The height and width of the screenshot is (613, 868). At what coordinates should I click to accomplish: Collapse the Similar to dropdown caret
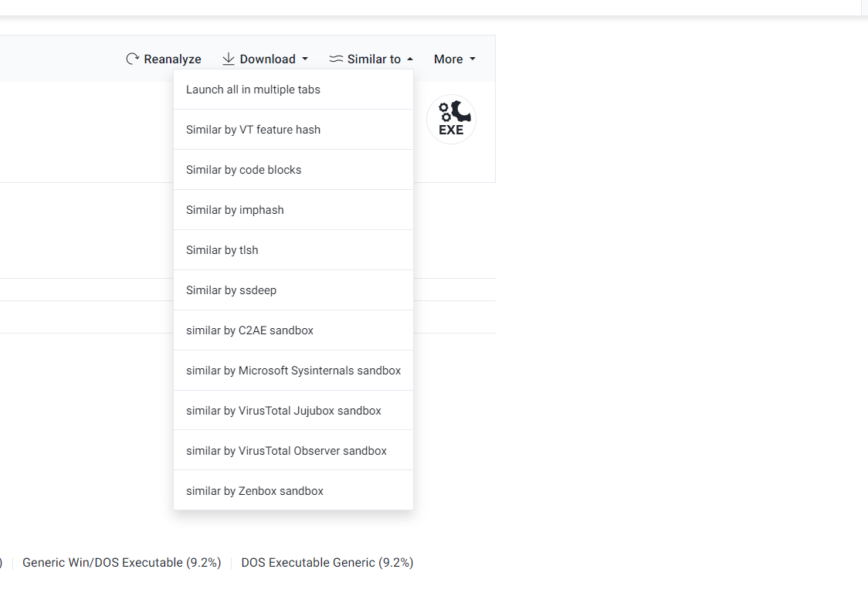pyautogui.click(x=409, y=59)
